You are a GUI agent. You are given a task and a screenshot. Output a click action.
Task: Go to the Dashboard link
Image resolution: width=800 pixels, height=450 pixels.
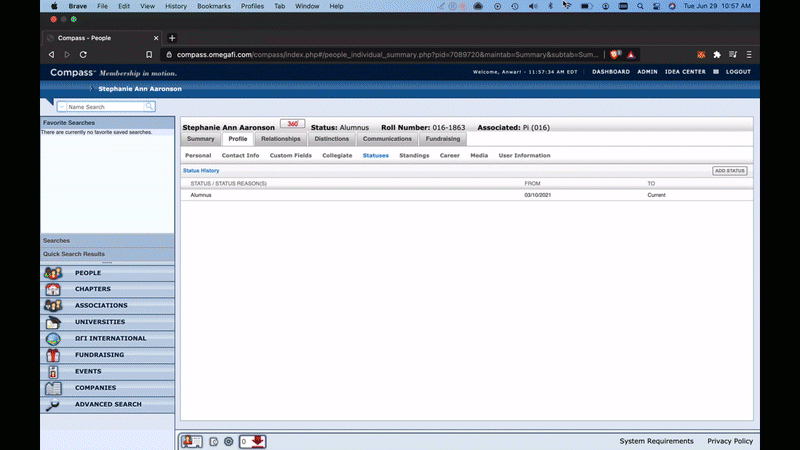click(x=611, y=72)
